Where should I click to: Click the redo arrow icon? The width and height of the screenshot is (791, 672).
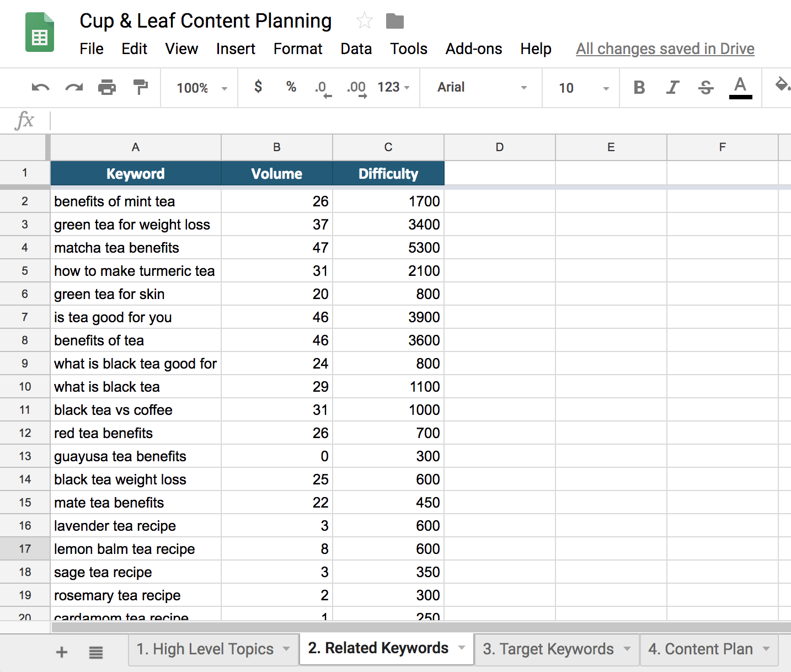[74, 88]
